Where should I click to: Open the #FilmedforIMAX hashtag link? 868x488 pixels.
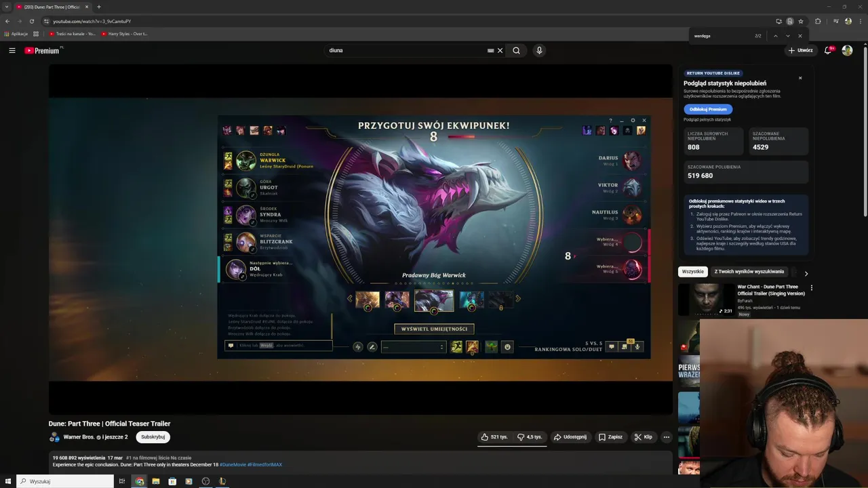(x=264, y=465)
